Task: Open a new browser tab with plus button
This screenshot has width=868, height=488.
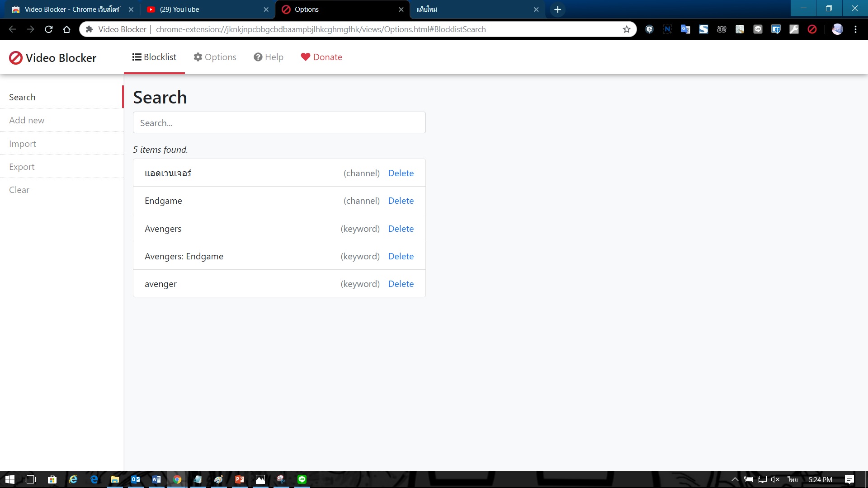Action: pyautogui.click(x=557, y=9)
